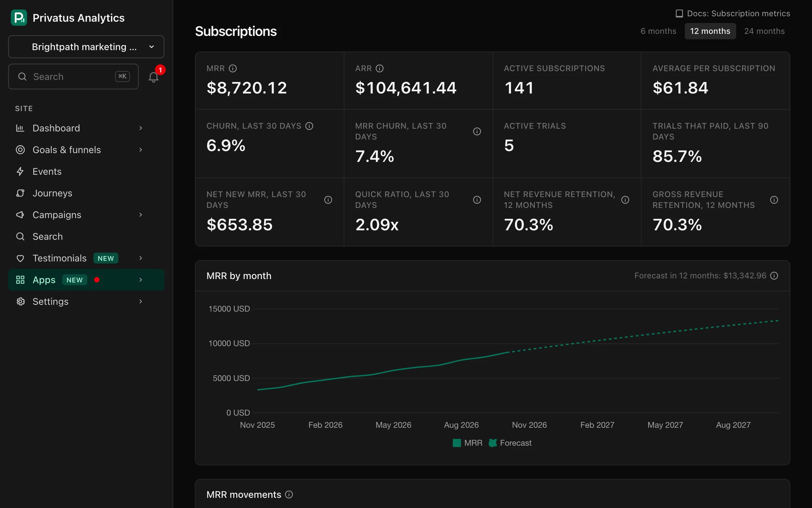Toggle MRR series in chart legend
Viewport: 812px width, 508px height.
[x=468, y=443]
